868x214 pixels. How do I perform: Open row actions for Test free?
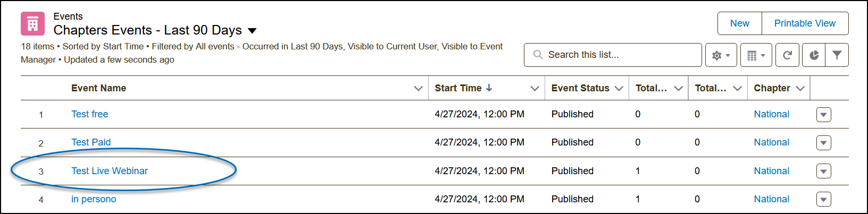pos(823,115)
